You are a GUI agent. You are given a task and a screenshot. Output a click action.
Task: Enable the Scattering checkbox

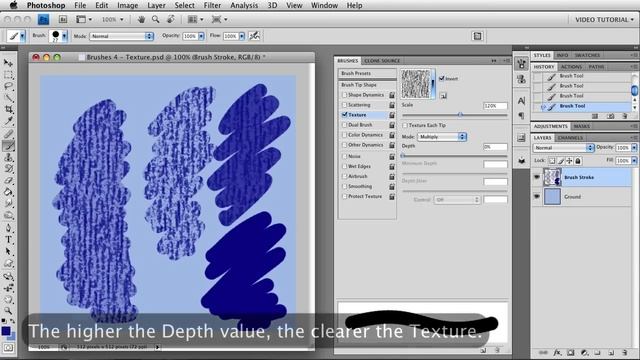tap(344, 105)
